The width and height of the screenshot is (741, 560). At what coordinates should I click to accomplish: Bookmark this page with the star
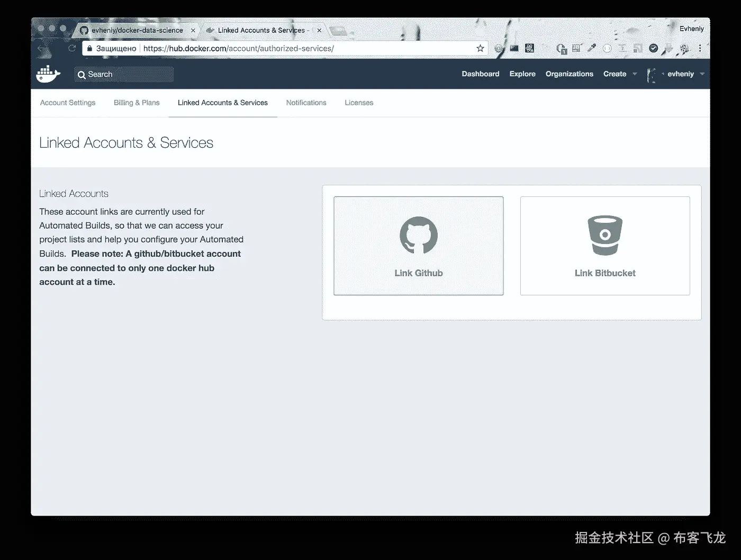point(480,48)
